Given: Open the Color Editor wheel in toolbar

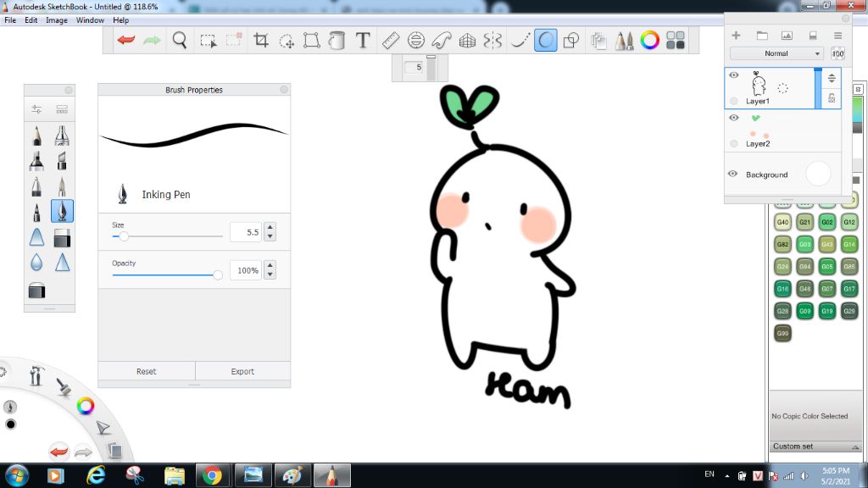Looking at the screenshot, I should (650, 40).
